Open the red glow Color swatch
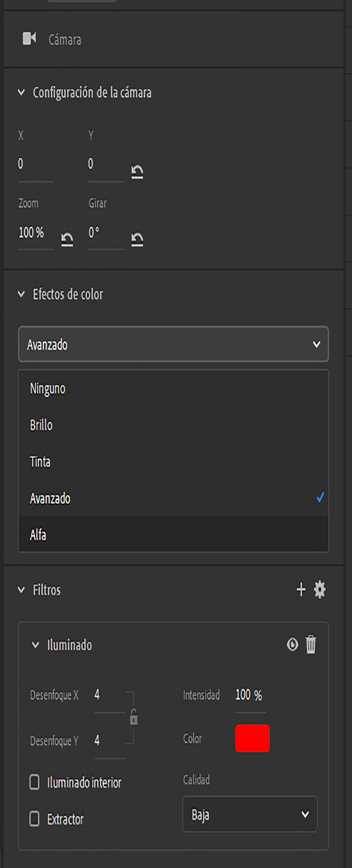This screenshot has height=868, width=352. click(x=252, y=738)
